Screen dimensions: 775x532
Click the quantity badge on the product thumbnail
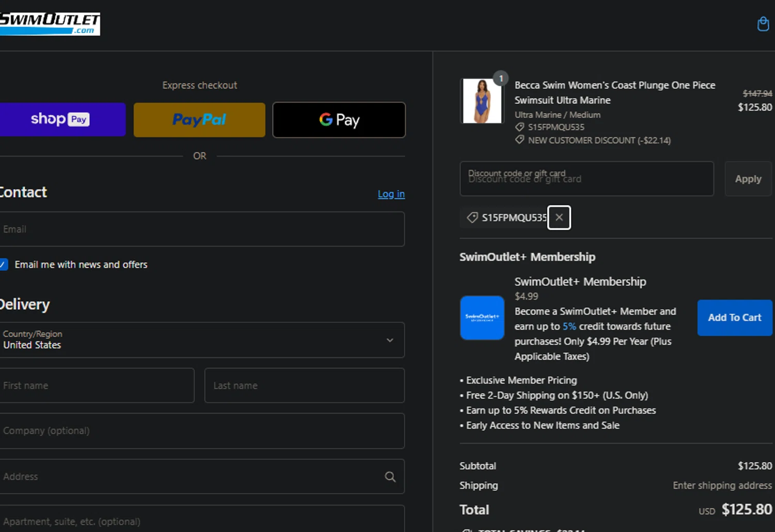[x=501, y=78]
